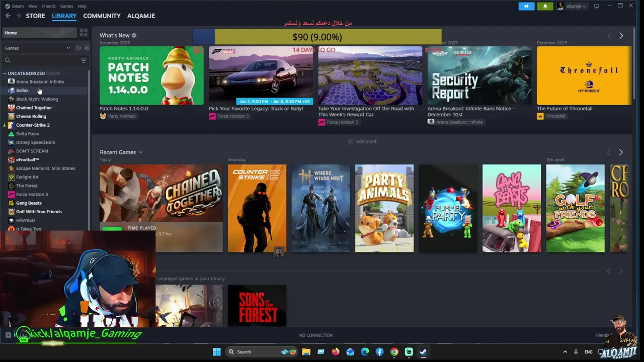Screen dimensions: 644x362
Task: Open Counter-Strike 2 recent game cover
Action: coord(257,208)
